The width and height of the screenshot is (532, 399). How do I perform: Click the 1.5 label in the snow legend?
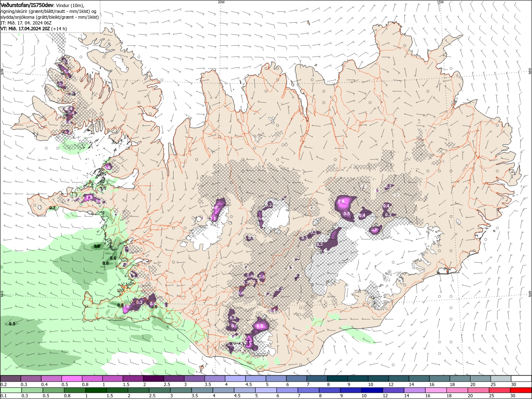coord(126,384)
